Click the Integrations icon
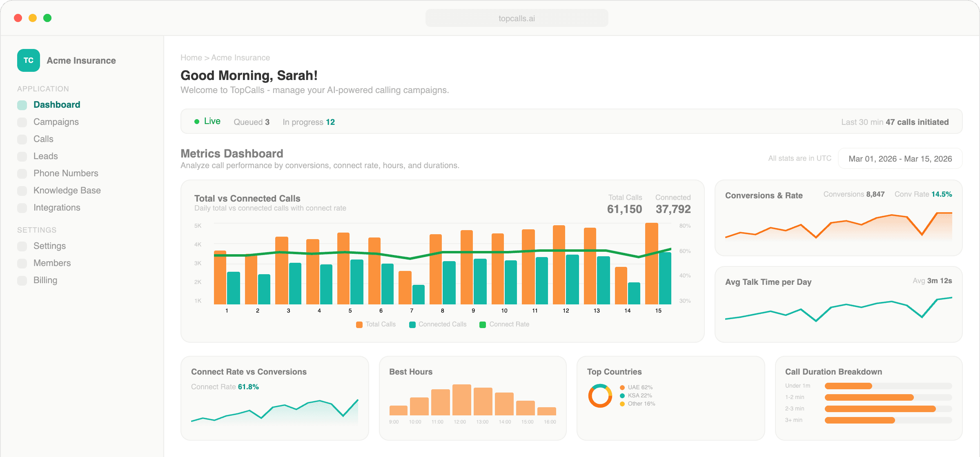Image resolution: width=980 pixels, height=457 pixels. click(x=22, y=207)
